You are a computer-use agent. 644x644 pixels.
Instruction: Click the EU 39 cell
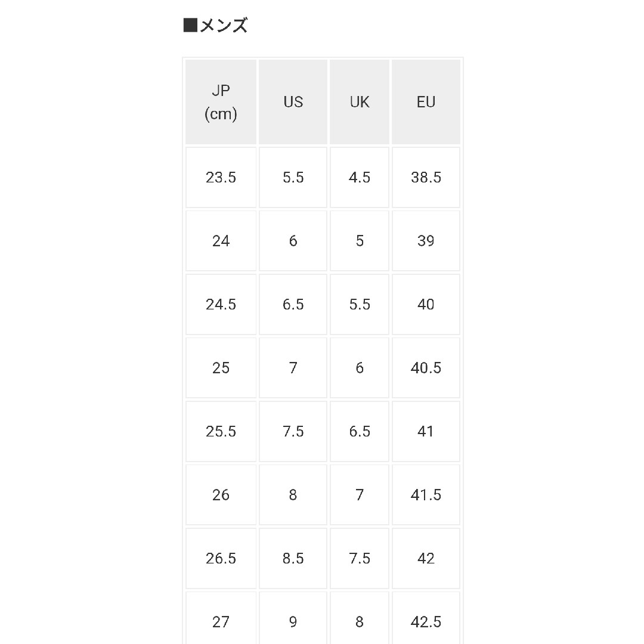click(426, 241)
